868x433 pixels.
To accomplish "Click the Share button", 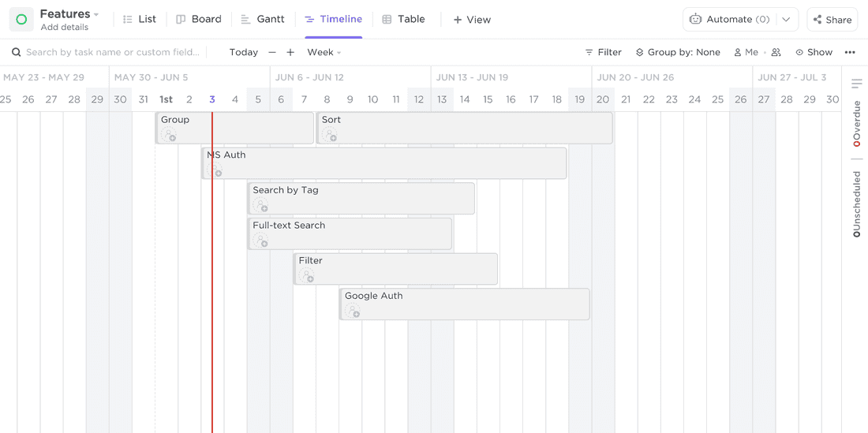I will [832, 20].
